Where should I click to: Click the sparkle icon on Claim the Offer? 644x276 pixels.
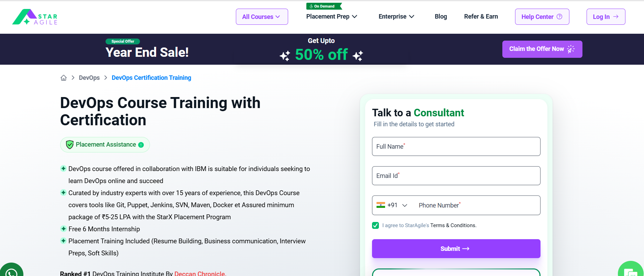point(571,49)
